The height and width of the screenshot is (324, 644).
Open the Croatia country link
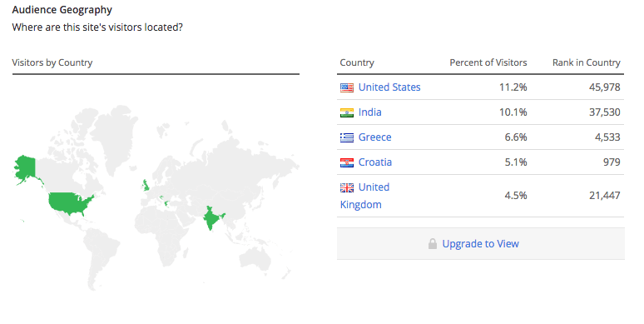click(375, 162)
